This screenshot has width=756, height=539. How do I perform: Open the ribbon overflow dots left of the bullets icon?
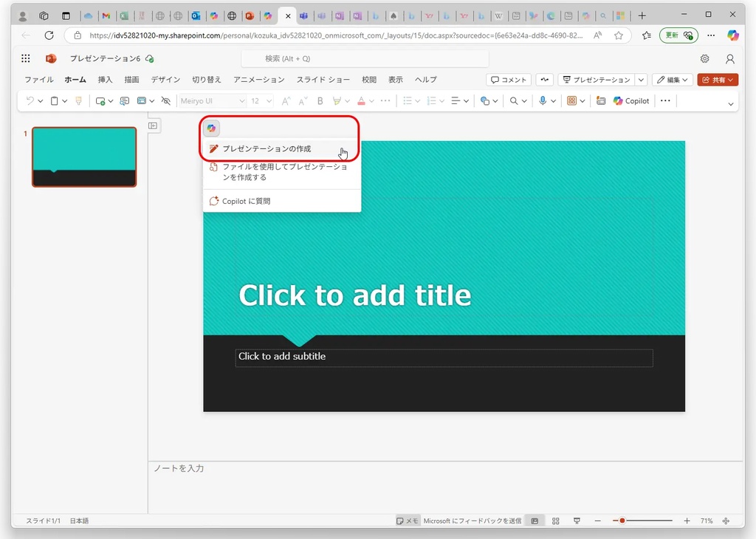385,100
